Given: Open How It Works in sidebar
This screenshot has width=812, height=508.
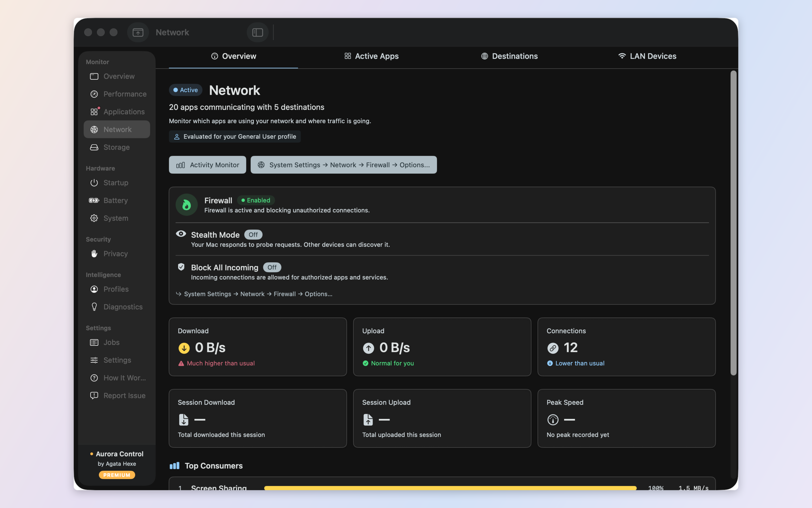Looking at the screenshot, I should (116, 378).
